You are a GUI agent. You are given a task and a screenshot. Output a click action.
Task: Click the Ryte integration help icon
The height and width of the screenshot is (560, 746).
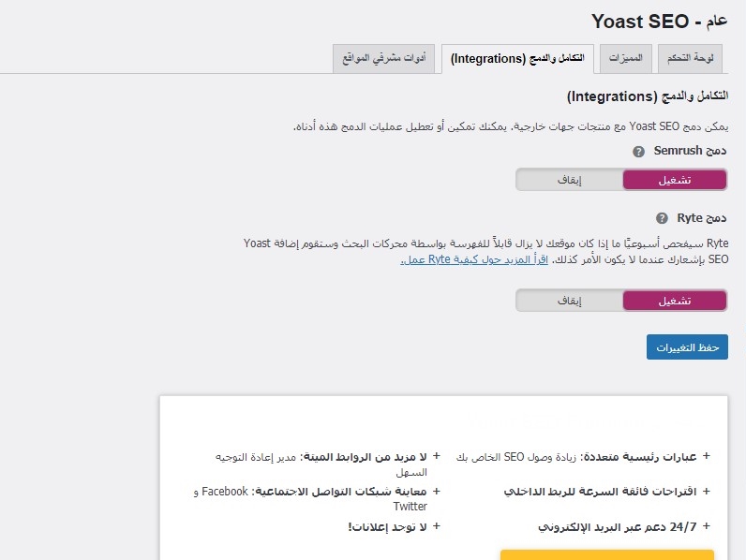(661, 218)
